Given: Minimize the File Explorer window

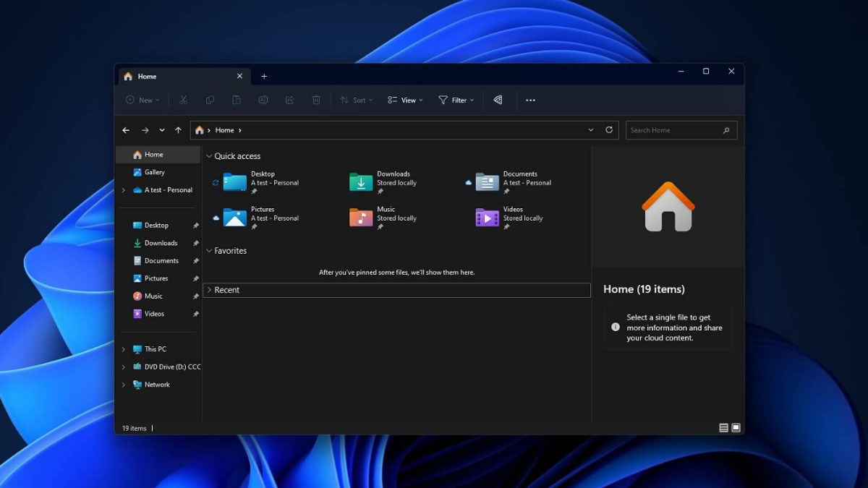Looking at the screenshot, I should [x=681, y=72].
